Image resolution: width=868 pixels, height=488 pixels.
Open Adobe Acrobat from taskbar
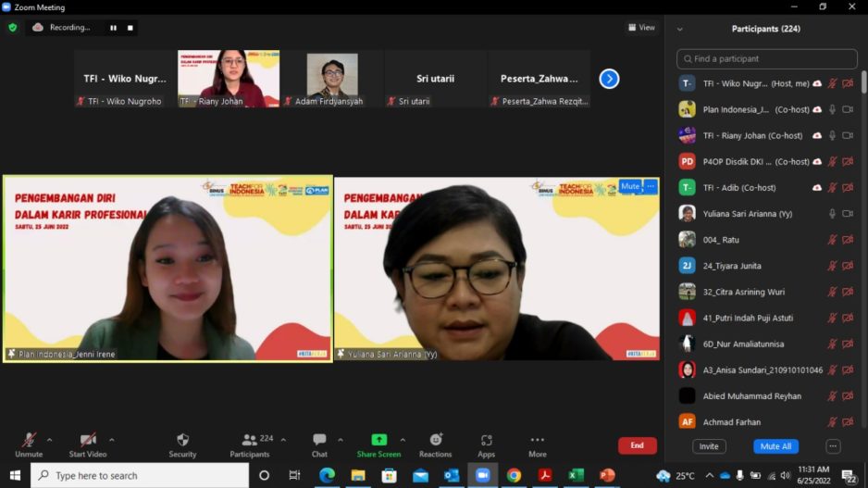tap(545, 475)
